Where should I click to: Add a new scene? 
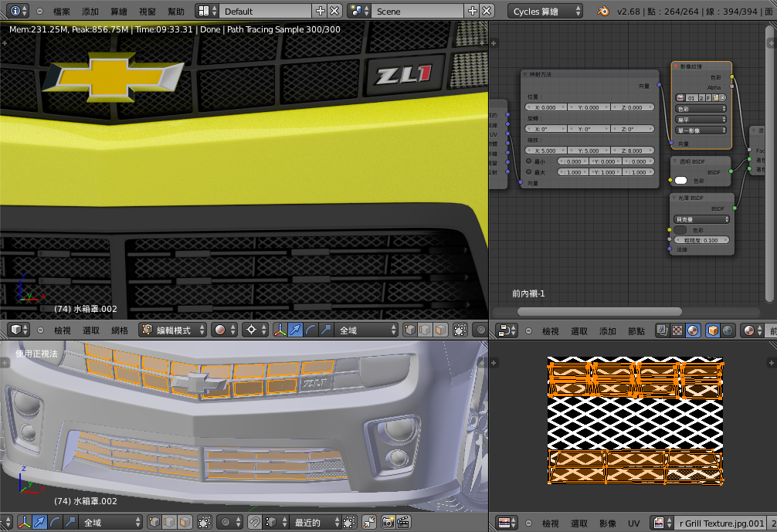point(472,11)
